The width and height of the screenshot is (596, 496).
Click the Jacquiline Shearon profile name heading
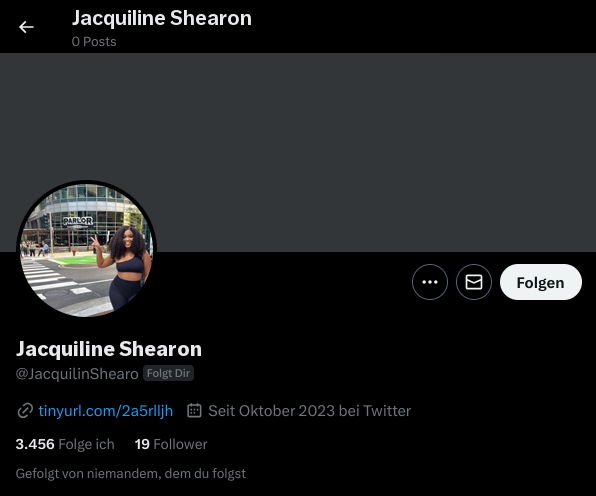point(109,349)
